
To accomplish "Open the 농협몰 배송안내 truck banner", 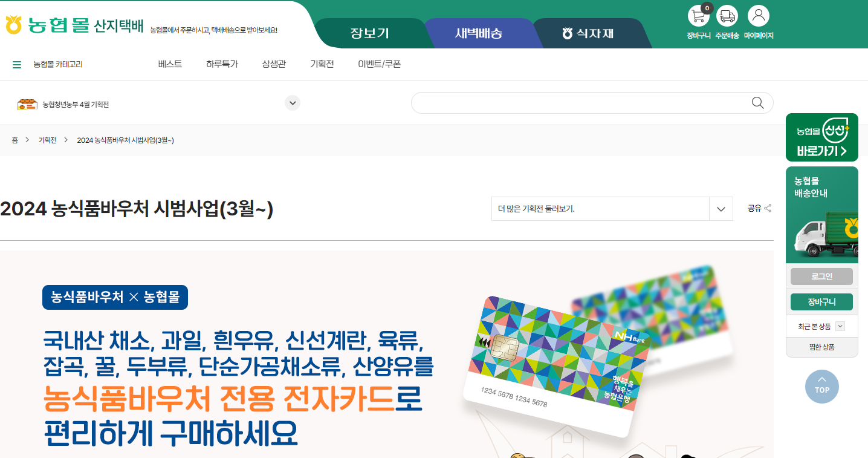I will pos(822,215).
